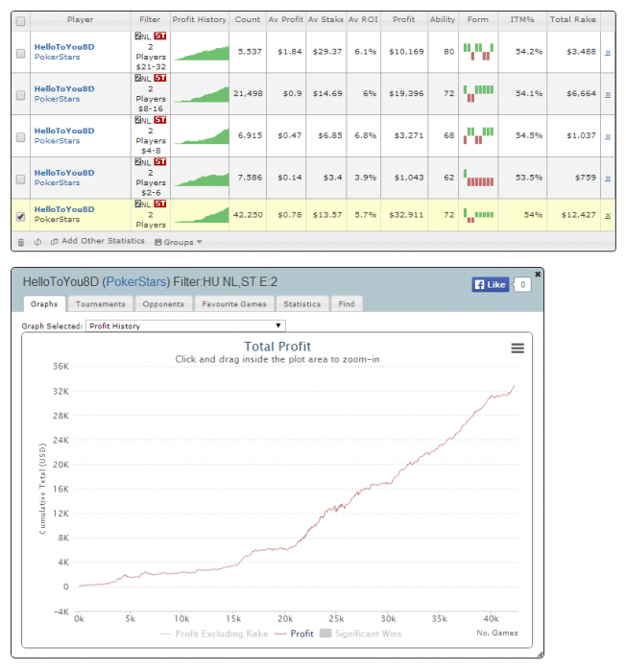Open the Groups dropdown
Viewport: 626px width, 672px height.
pyautogui.click(x=178, y=242)
